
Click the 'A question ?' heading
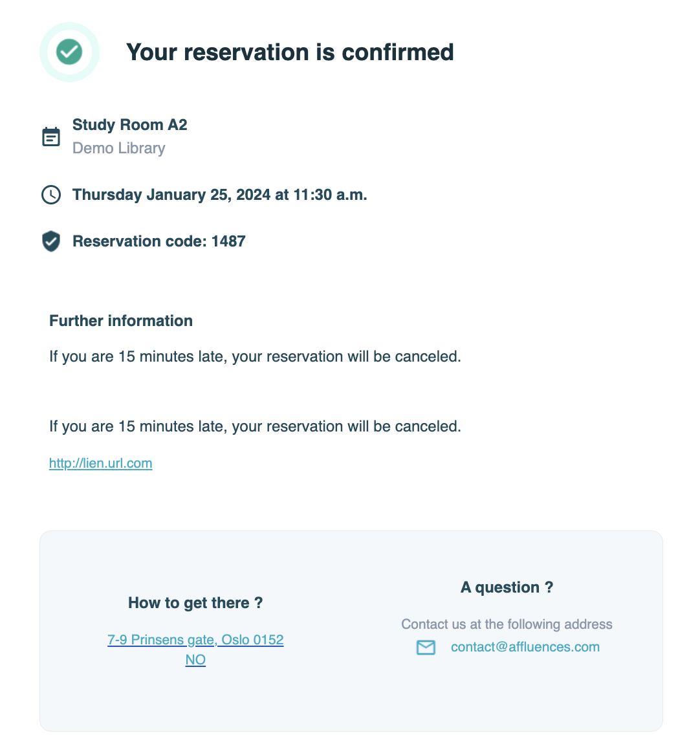click(507, 587)
